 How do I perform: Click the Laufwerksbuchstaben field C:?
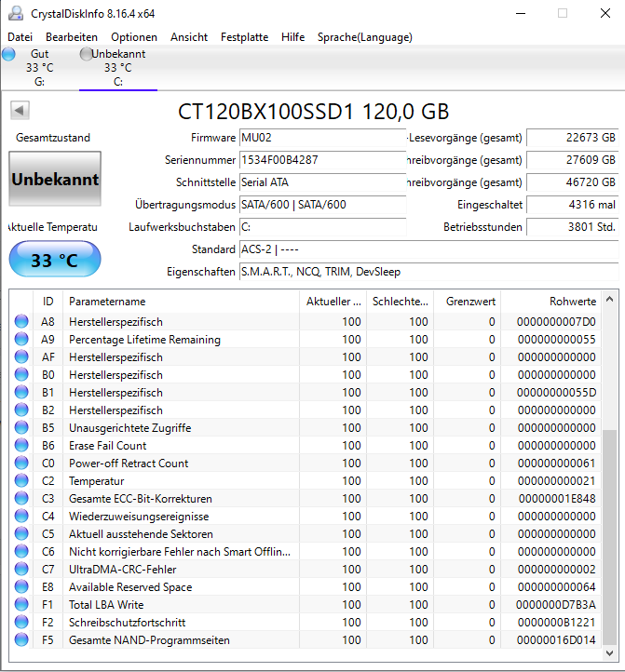(322, 227)
